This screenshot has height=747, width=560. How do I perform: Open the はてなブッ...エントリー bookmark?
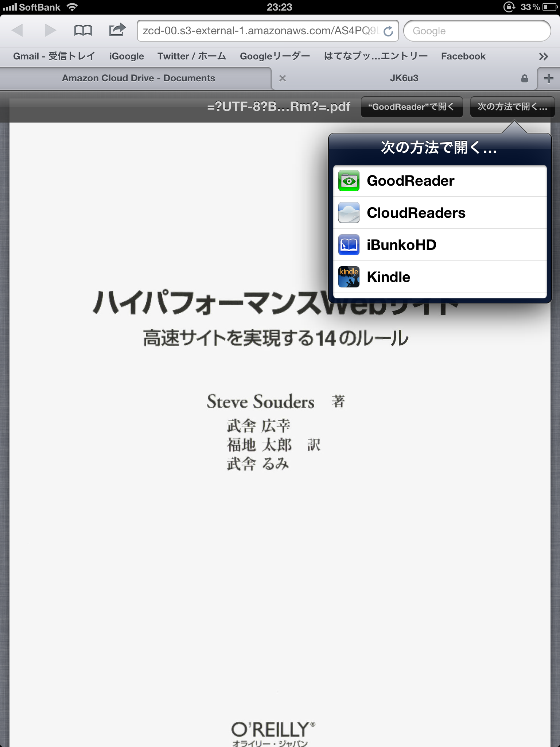(x=376, y=56)
